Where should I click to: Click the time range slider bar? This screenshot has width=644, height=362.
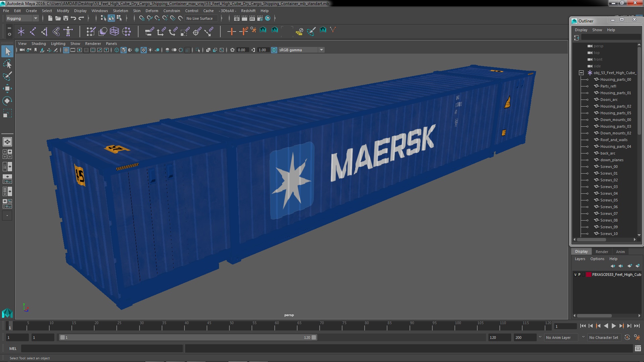pos(188,338)
